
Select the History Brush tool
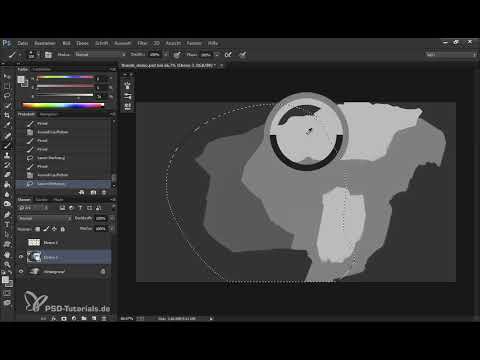pyautogui.click(x=7, y=165)
